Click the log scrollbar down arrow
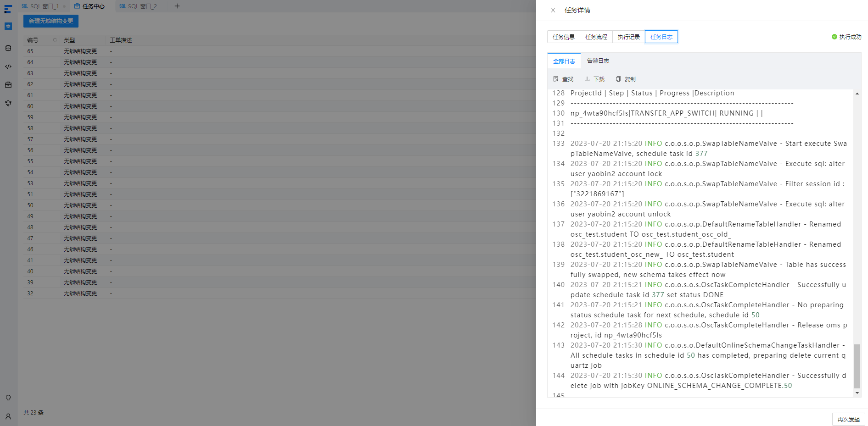 857,393
